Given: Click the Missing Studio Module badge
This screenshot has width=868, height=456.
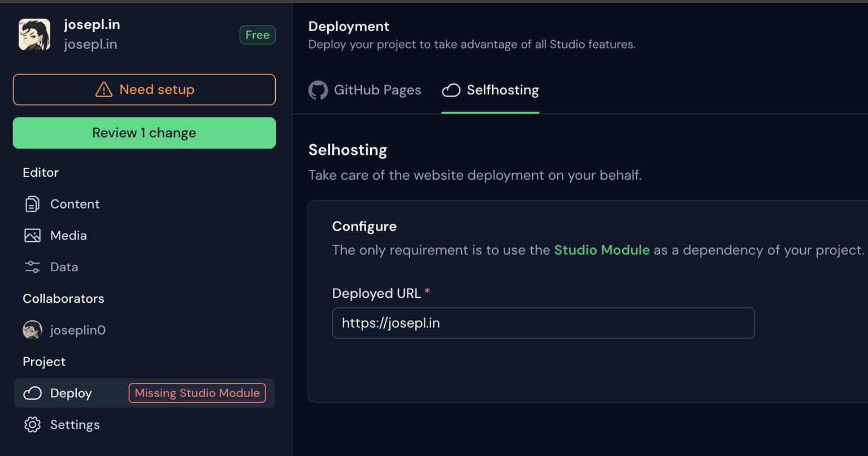Looking at the screenshot, I should (x=197, y=393).
